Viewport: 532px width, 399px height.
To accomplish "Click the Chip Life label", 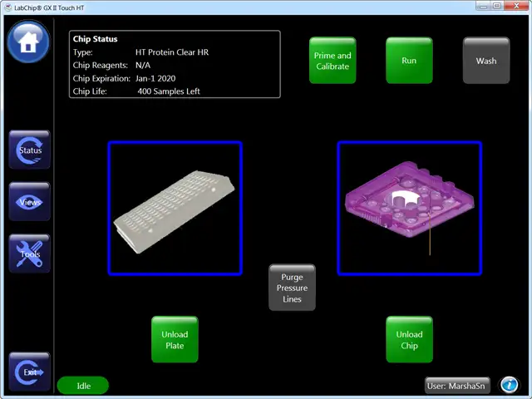I will [x=90, y=91].
